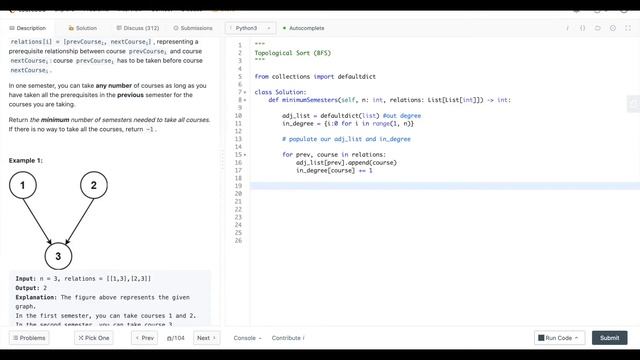Click the retrieve last submitted code icon

point(598,28)
